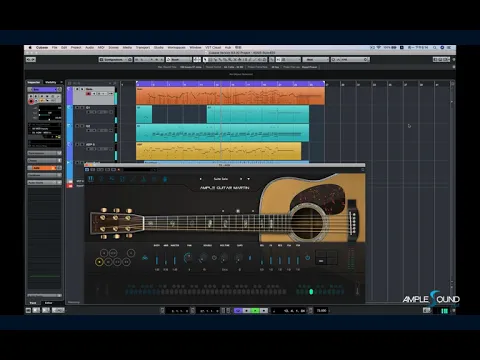Open the Workspaces menu
The image size is (480, 360).
pyautogui.click(x=176, y=48)
